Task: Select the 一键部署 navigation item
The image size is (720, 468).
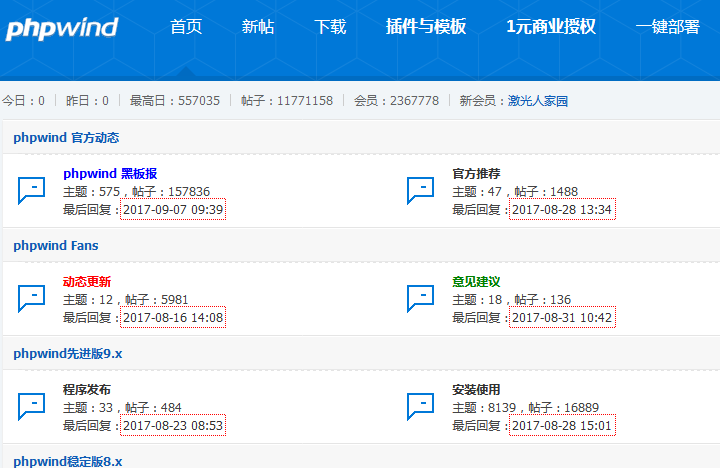Action: tap(668, 27)
